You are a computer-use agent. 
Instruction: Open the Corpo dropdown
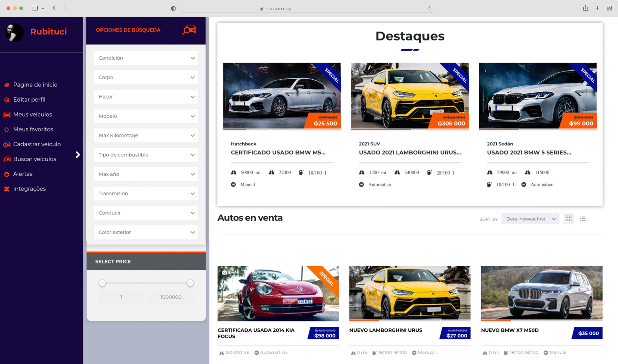[146, 77]
